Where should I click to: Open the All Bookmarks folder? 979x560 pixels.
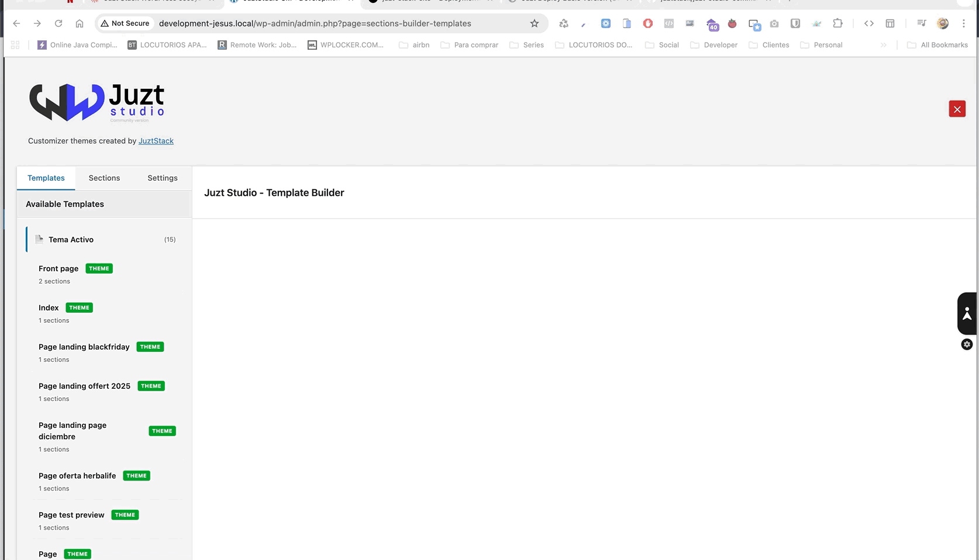click(937, 45)
